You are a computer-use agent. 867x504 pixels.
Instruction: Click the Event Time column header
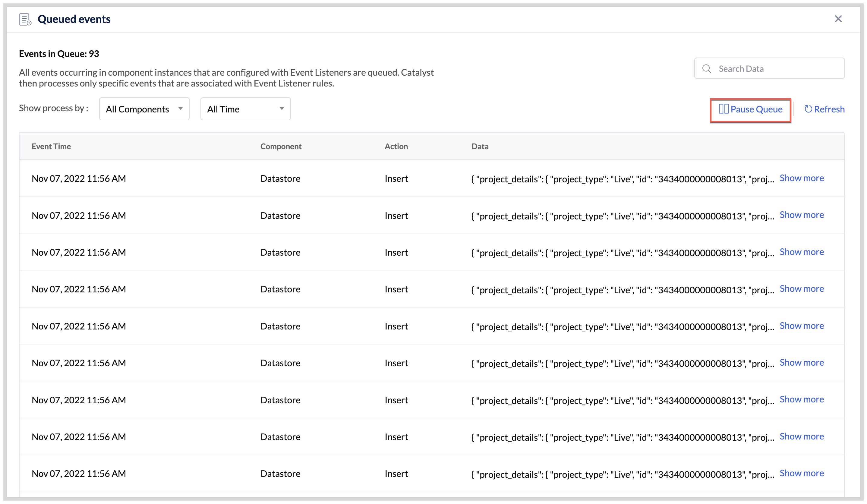51,146
